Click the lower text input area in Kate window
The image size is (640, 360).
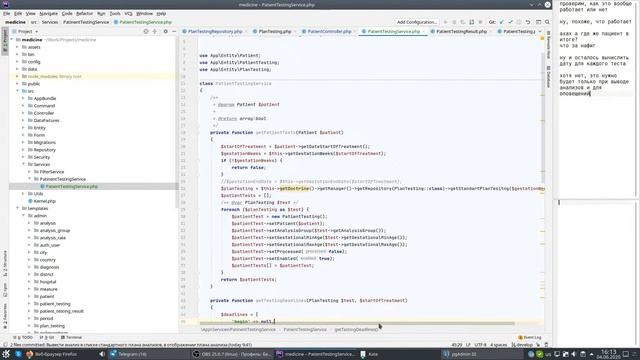point(595,273)
